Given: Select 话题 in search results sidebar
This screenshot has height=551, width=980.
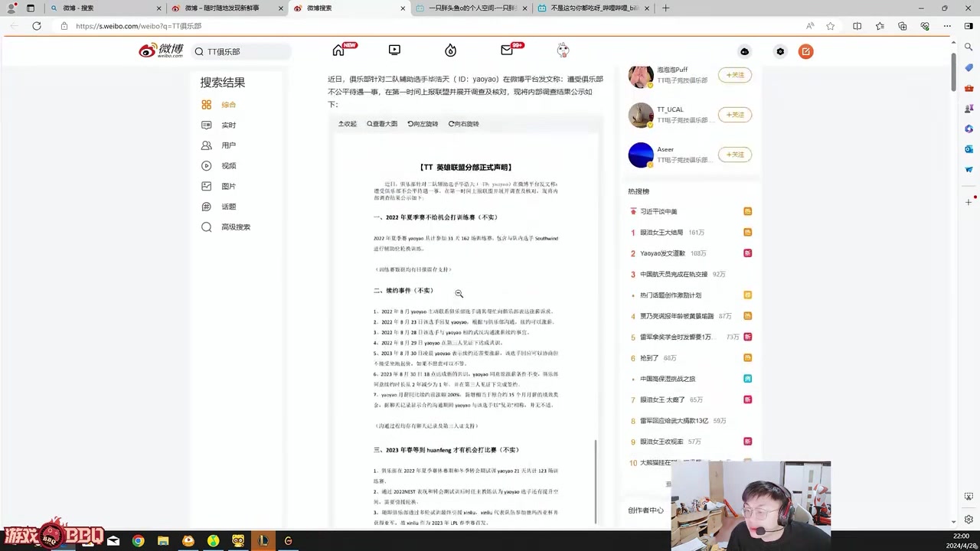Looking at the screenshot, I should click(x=229, y=207).
